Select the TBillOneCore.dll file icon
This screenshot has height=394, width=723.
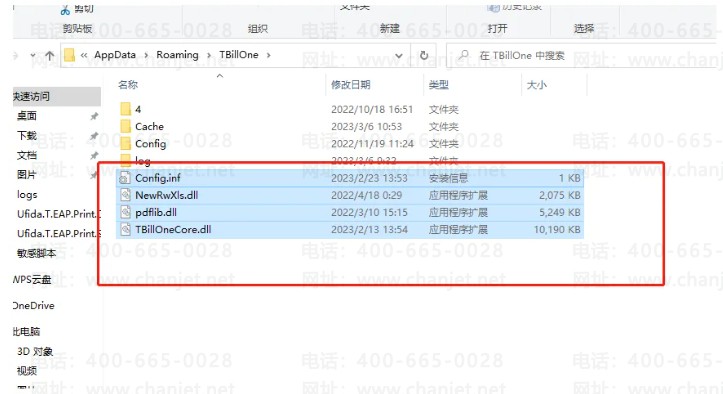click(125, 229)
